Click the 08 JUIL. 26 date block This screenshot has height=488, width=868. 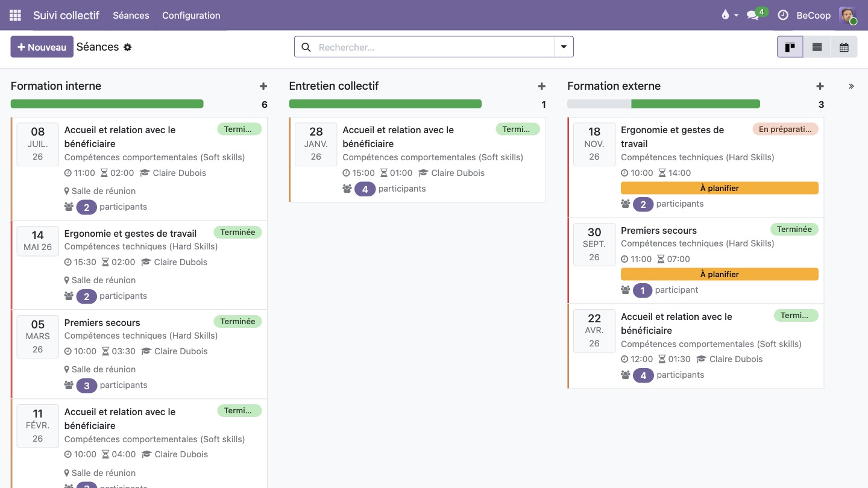(38, 144)
